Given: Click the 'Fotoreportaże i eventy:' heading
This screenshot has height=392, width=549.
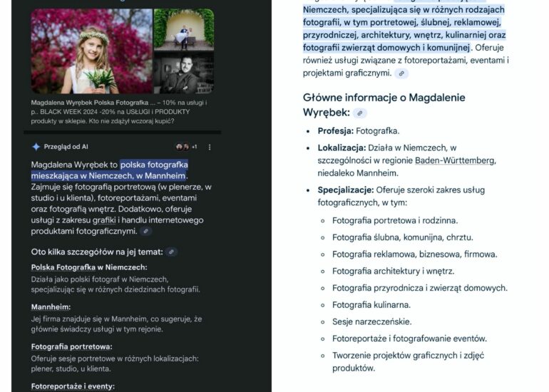Looking at the screenshot, I should (x=73, y=386).
